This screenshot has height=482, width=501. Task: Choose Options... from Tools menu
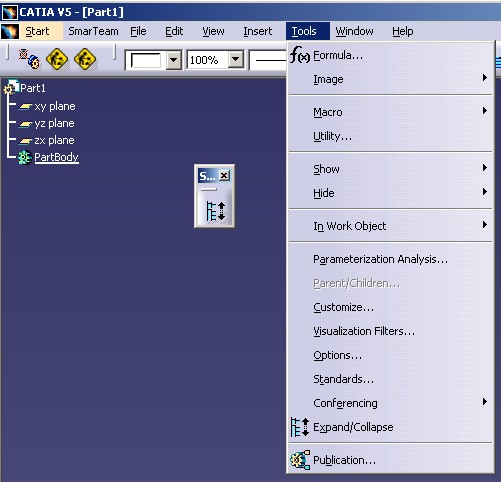(x=337, y=355)
